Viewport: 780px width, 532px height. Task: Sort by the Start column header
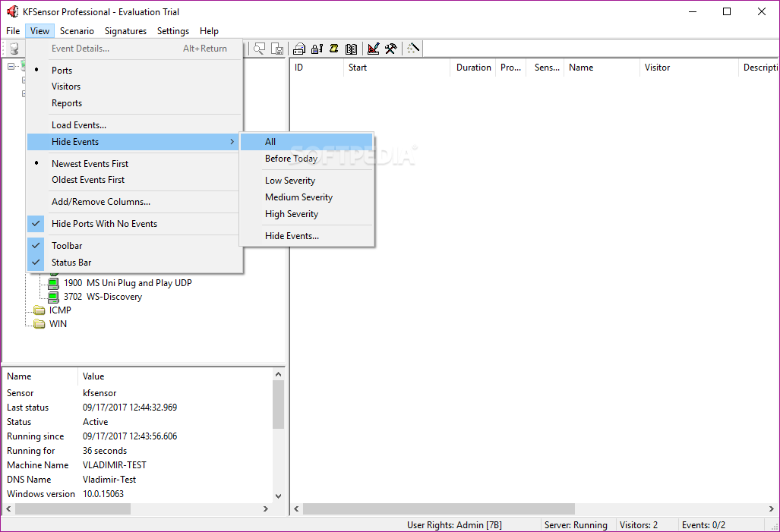(396, 68)
